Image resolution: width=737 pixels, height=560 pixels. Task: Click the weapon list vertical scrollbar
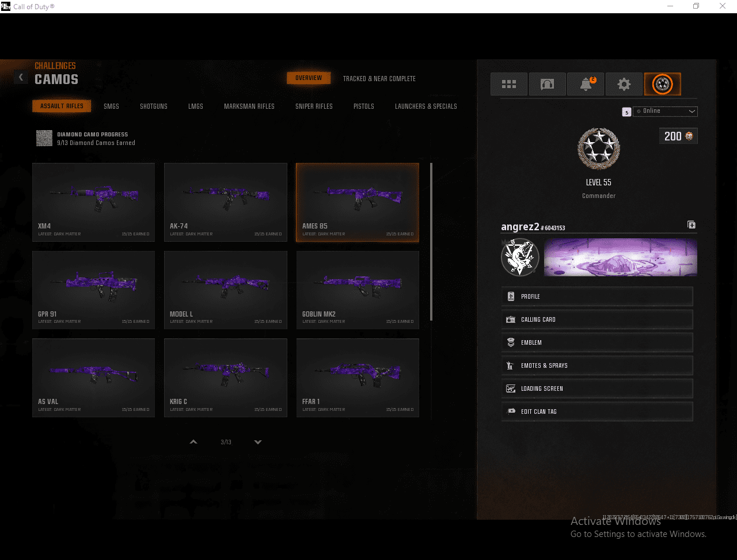[431, 242]
